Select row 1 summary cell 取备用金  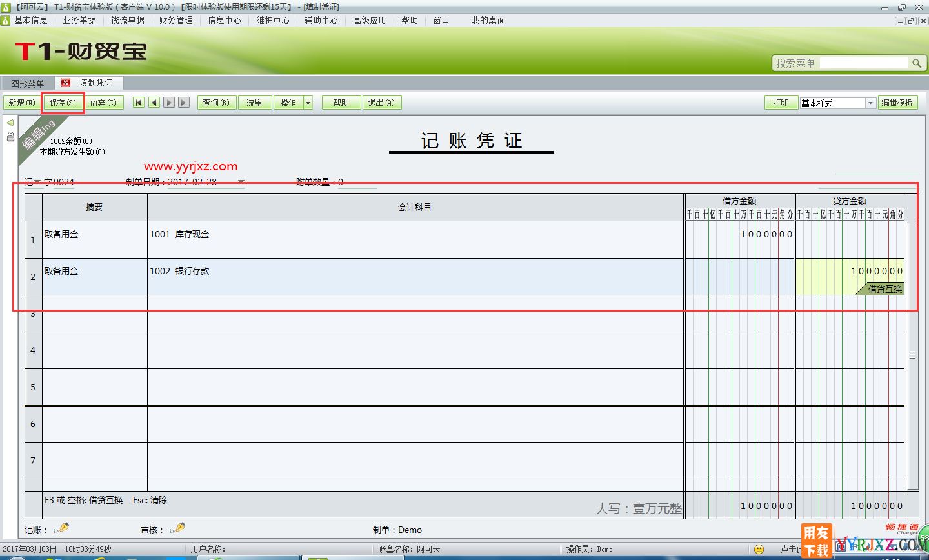[95, 240]
